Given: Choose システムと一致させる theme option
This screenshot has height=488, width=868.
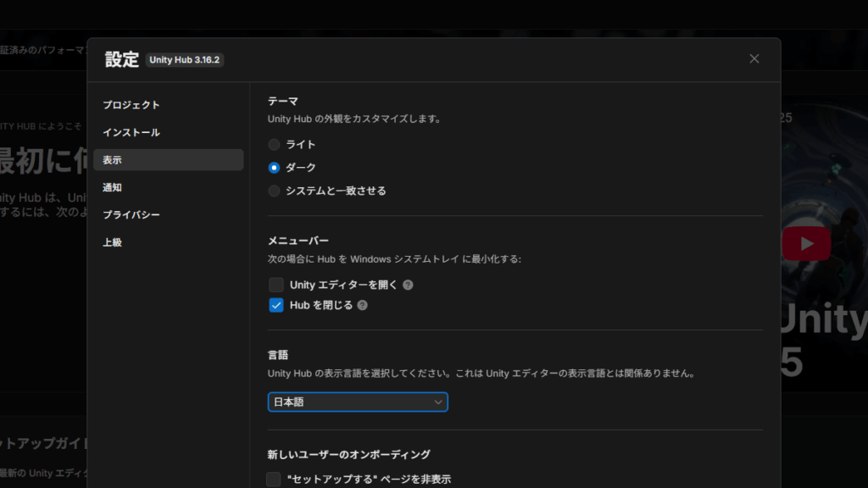Looking at the screenshot, I should pyautogui.click(x=274, y=191).
